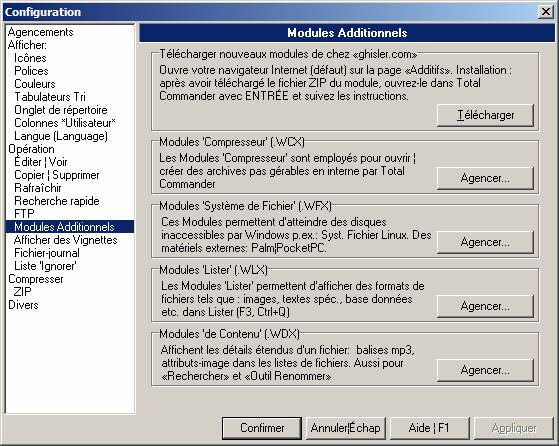
Task: Select Divers in the category list
Action: click(x=23, y=305)
